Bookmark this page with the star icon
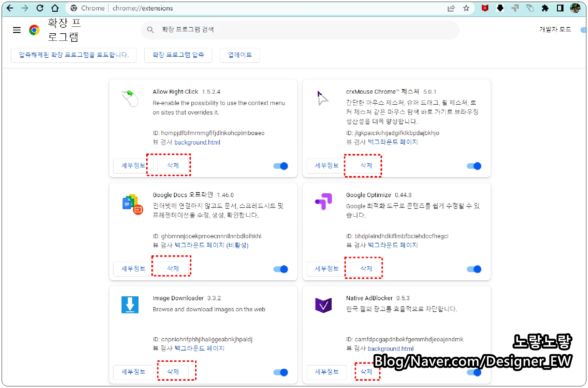The width and height of the screenshot is (588, 388). (x=466, y=8)
